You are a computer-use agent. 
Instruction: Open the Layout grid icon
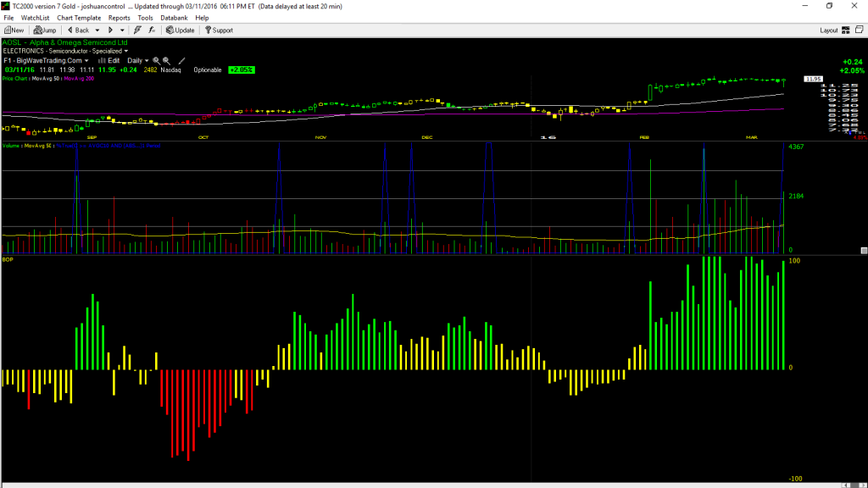[x=846, y=30]
